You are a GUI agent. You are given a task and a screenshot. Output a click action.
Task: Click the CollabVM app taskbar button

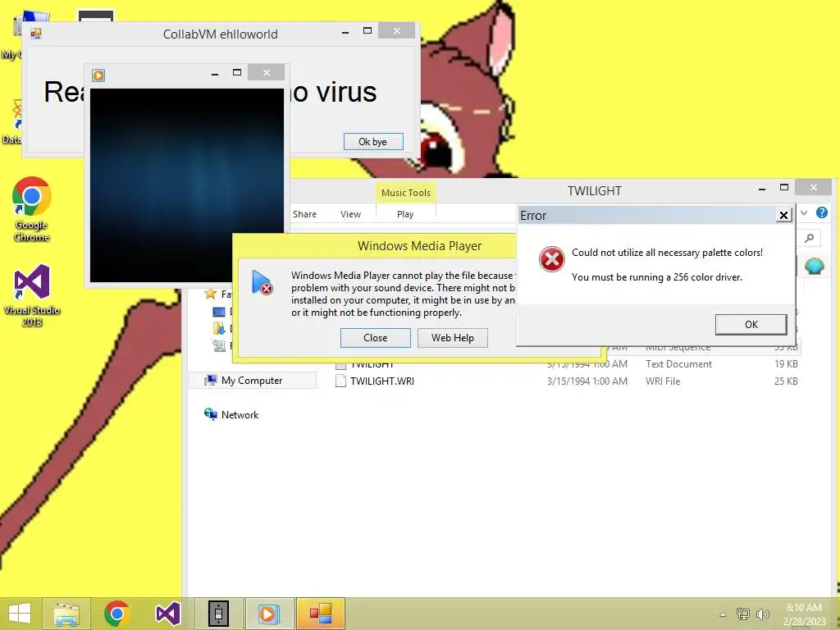pyautogui.click(x=321, y=614)
